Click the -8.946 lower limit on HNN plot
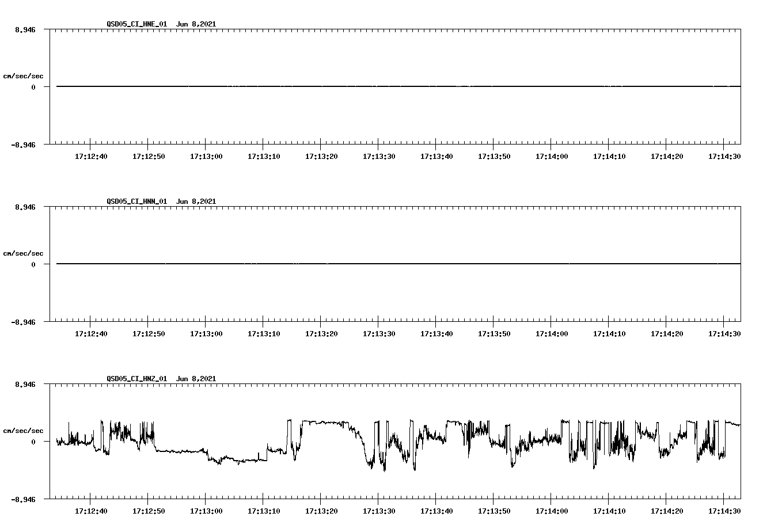This screenshot has height=532, width=782. pyautogui.click(x=23, y=322)
